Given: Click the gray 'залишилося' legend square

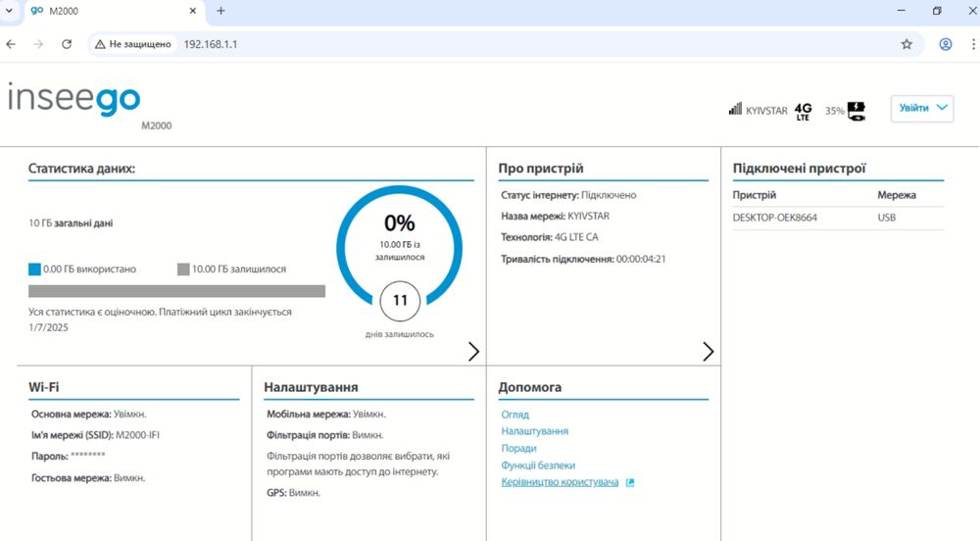Looking at the screenshot, I should [183, 270].
